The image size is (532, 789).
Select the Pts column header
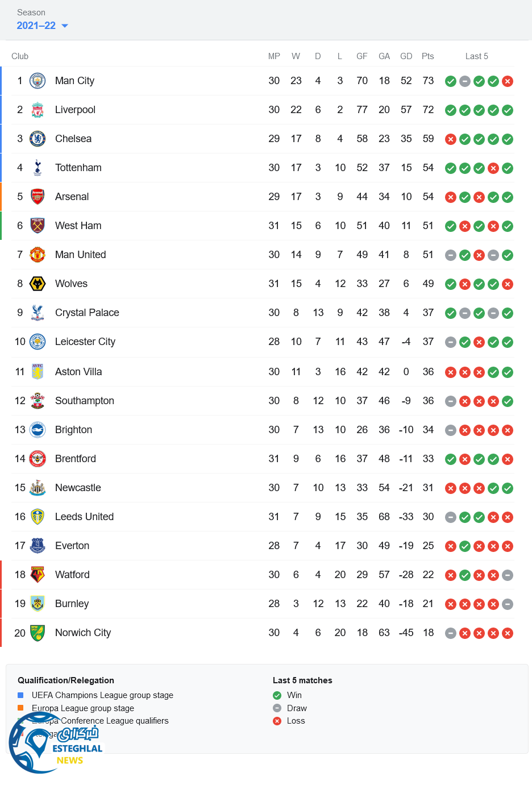(428, 56)
